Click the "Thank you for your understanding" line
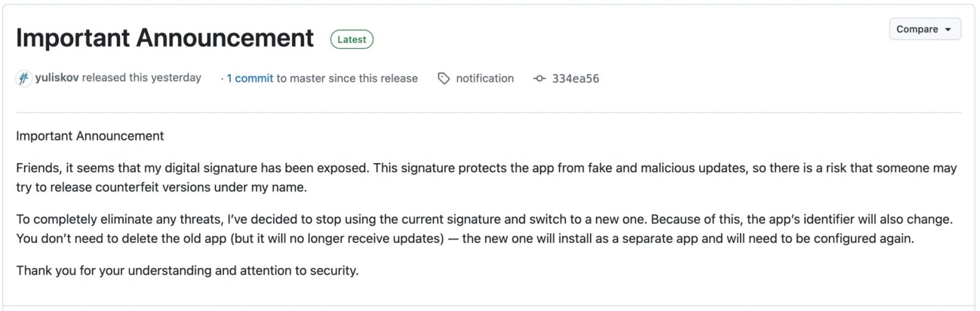Image resolution: width=980 pixels, height=311 pixels. (x=187, y=271)
